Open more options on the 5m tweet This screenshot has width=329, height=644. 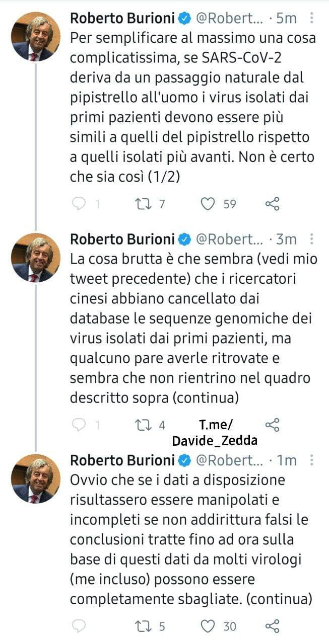tap(312, 19)
